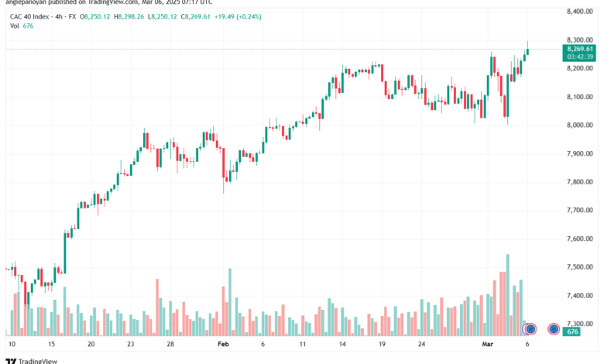Open the EU economic event icon near March 6
The width and height of the screenshot is (604, 364).
coord(531,329)
